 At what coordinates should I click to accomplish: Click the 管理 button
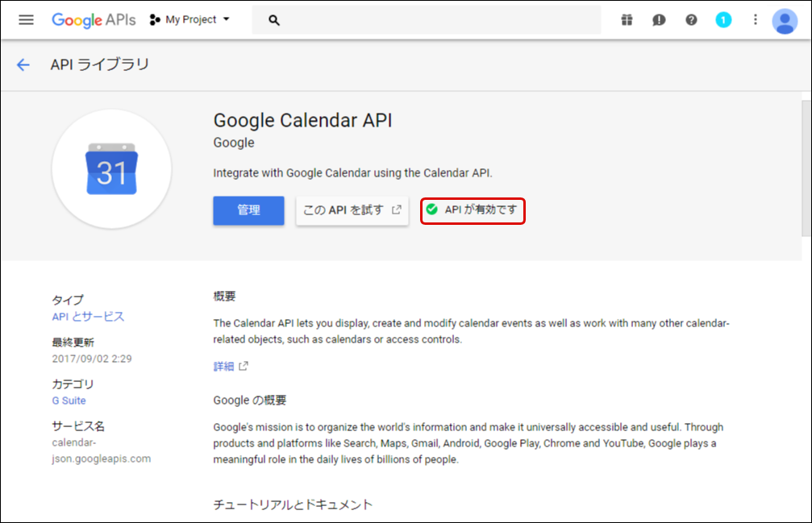point(248,210)
